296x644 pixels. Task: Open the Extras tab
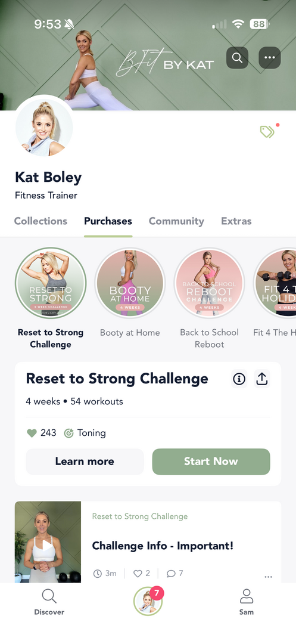pyautogui.click(x=236, y=221)
